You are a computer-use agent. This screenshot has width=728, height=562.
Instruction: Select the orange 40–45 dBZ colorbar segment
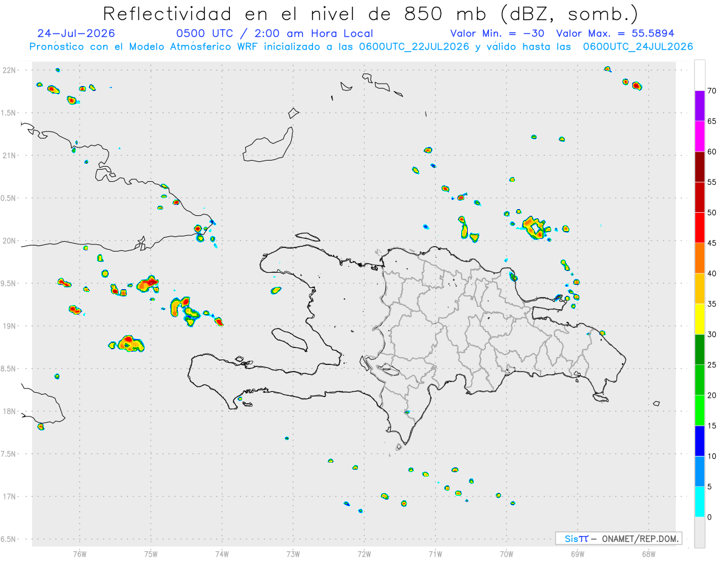tap(699, 258)
